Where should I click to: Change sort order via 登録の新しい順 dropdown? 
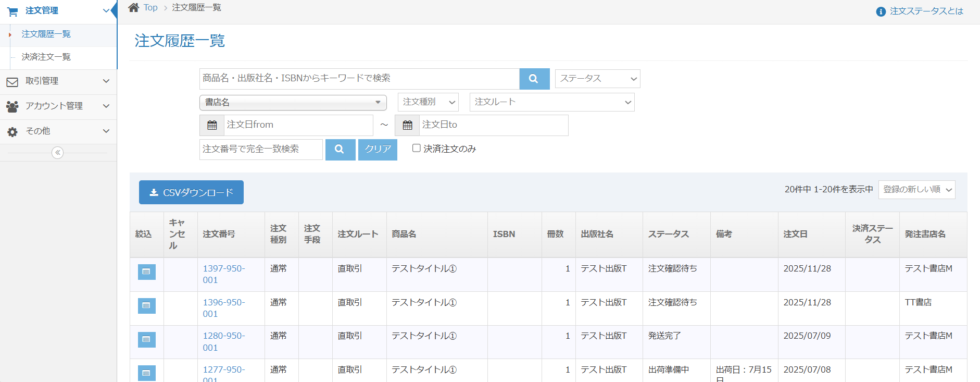click(x=916, y=190)
